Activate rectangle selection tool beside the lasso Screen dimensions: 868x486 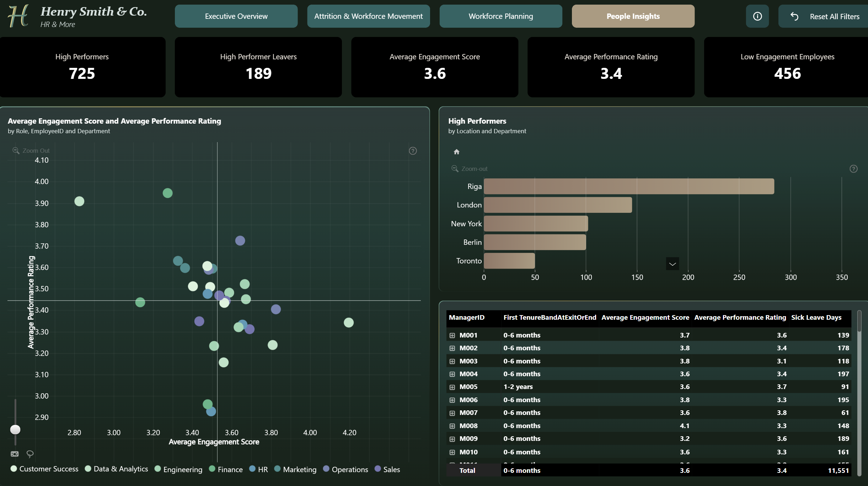pyautogui.click(x=15, y=454)
